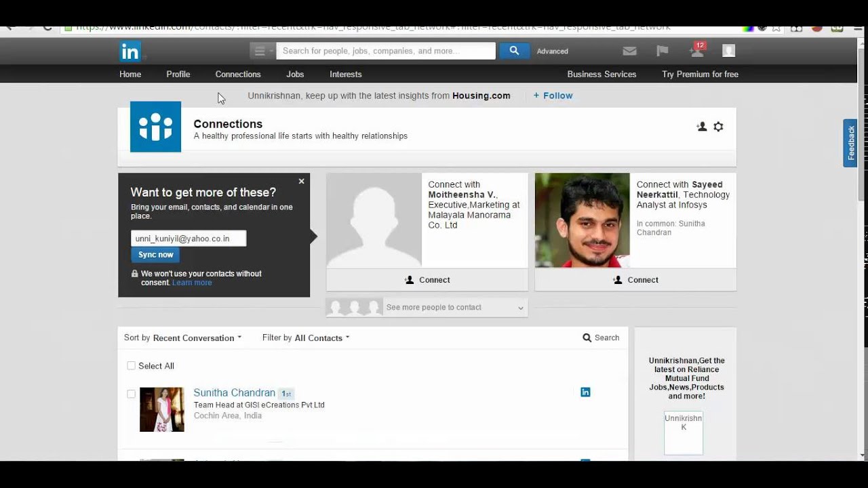
Task: Click the LinkedIn logo
Action: [130, 52]
